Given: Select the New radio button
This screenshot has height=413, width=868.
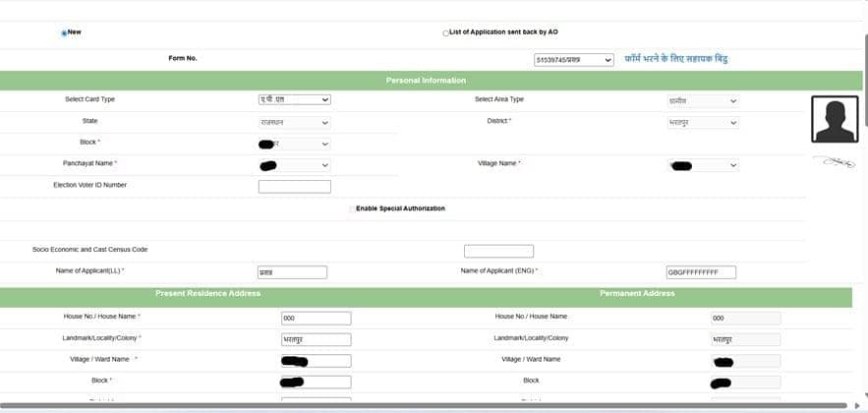Looking at the screenshot, I should click(x=64, y=32).
